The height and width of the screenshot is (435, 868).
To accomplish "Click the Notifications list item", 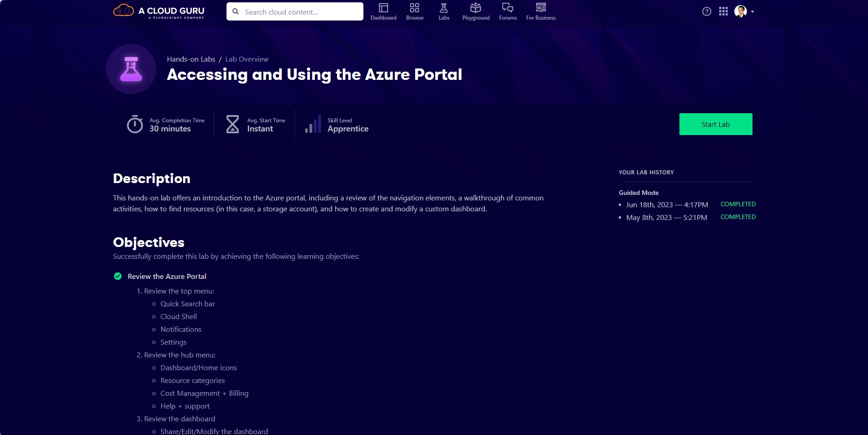I will (x=181, y=329).
